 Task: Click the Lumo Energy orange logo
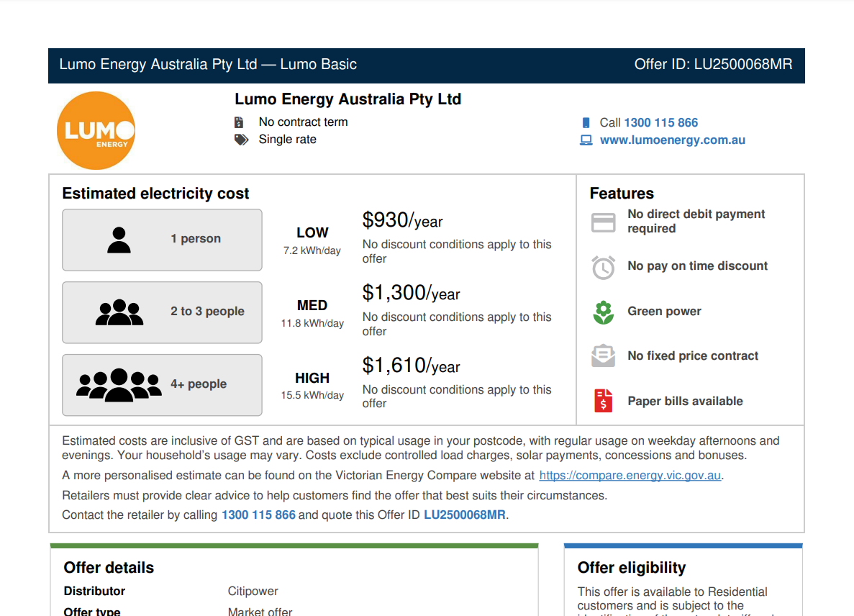tap(96, 131)
